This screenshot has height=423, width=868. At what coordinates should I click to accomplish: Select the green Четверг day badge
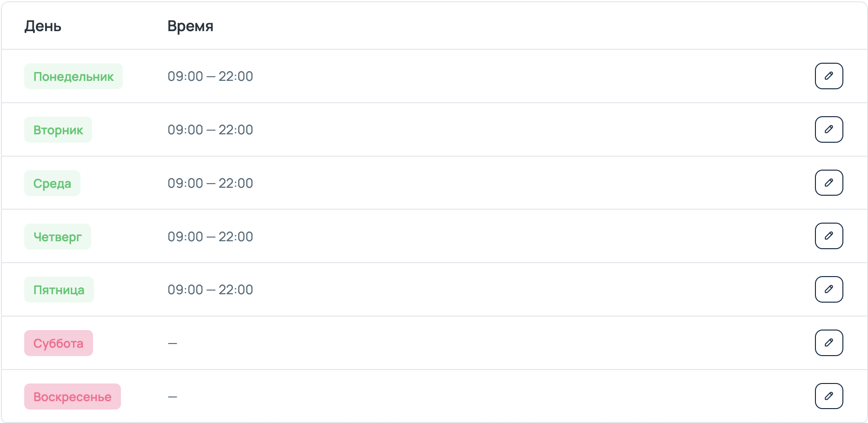point(58,237)
